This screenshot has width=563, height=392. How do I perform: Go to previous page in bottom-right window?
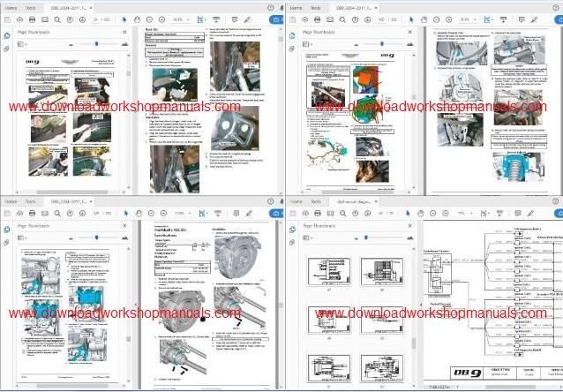[x=355, y=214]
